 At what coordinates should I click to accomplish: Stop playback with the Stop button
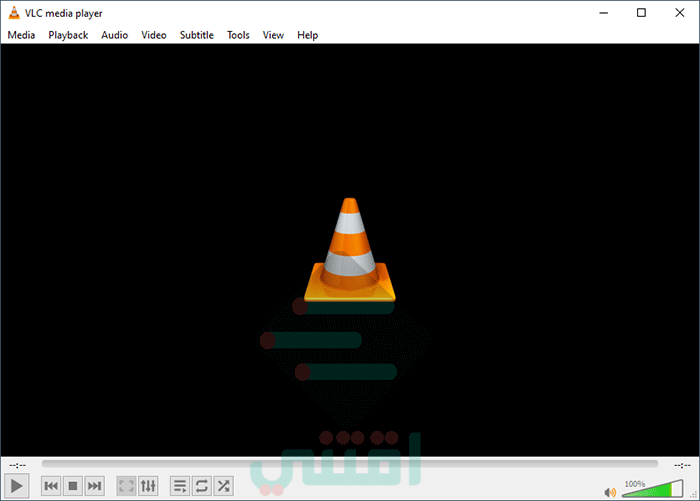73,486
